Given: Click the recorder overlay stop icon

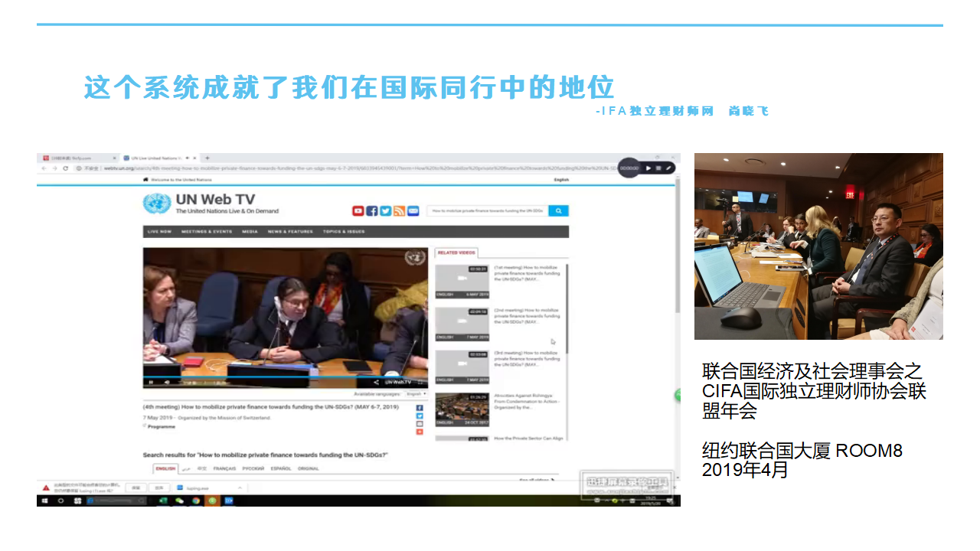Looking at the screenshot, I should coord(658,168).
